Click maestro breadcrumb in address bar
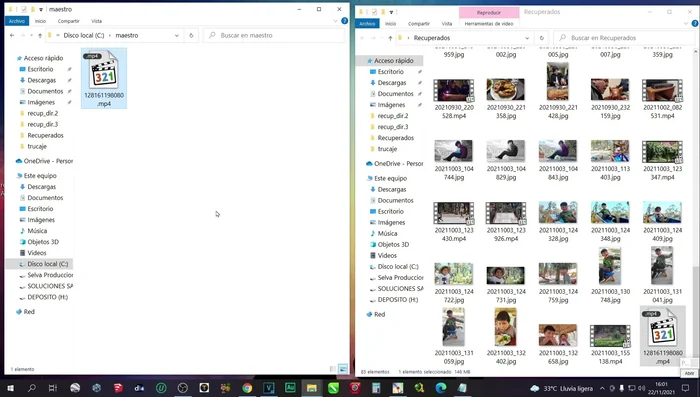Image resolution: width=700 pixels, height=397 pixels. pyautogui.click(x=127, y=35)
